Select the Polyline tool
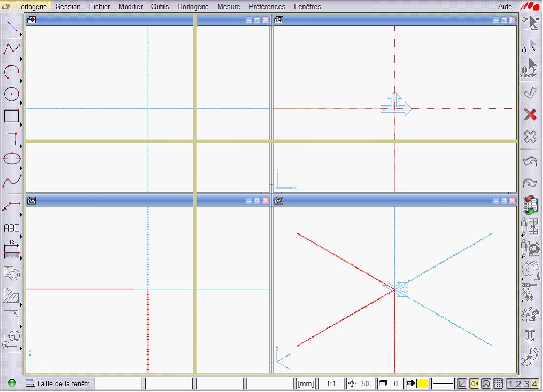Image resolution: width=543 pixels, height=392 pixels. point(11,49)
